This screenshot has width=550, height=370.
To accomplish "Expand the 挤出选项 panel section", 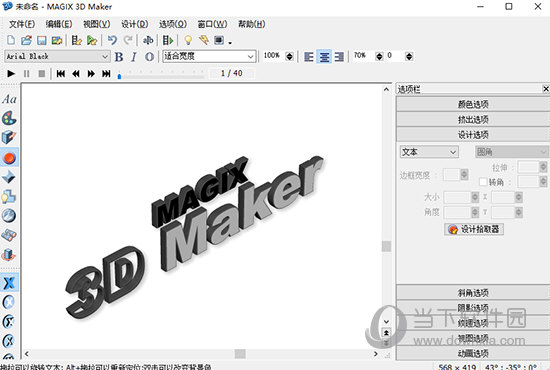I will pyautogui.click(x=473, y=120).
